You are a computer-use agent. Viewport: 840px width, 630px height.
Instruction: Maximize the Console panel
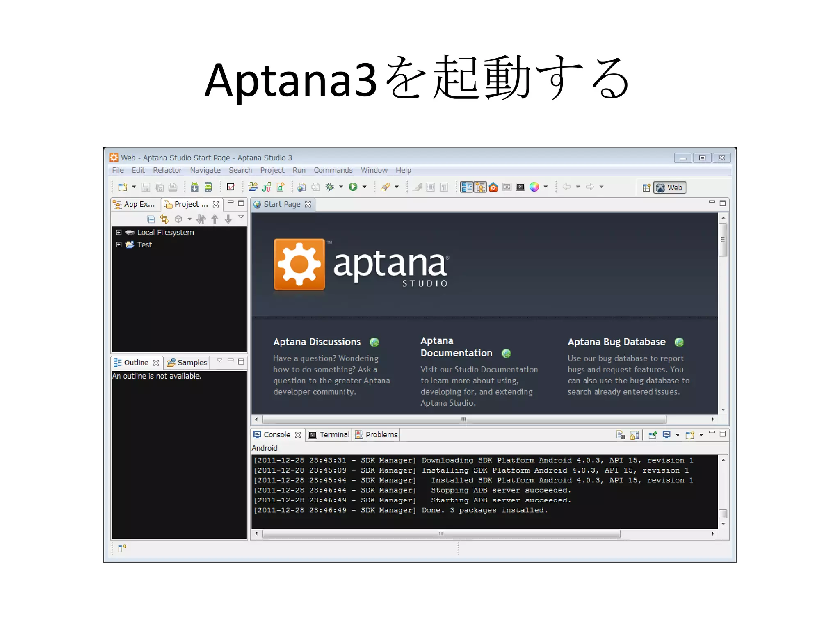click(x=723, y=434)
